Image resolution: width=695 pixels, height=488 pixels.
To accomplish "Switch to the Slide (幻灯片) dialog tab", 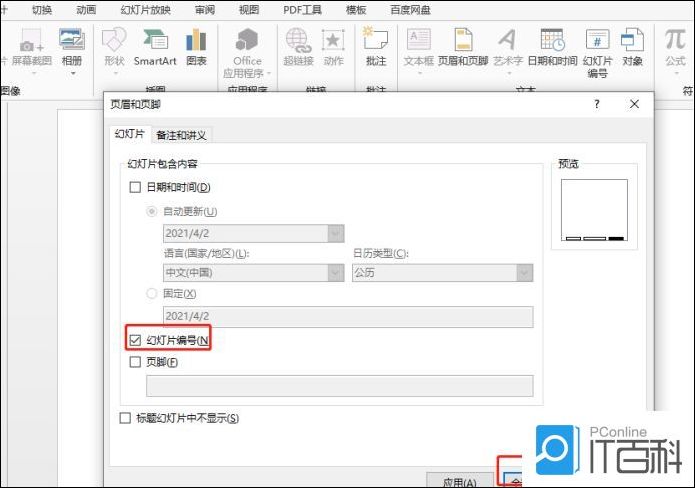I will (x=129, y=134).
